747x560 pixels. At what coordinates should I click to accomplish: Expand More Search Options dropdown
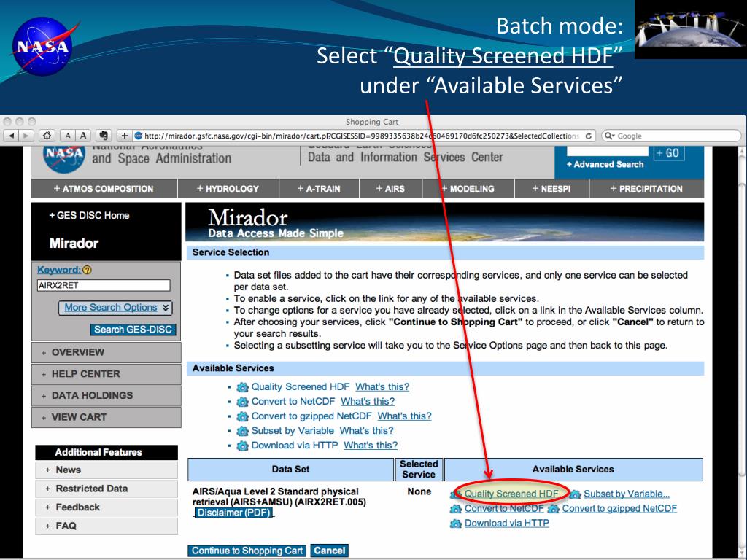[x=115, y=308]
